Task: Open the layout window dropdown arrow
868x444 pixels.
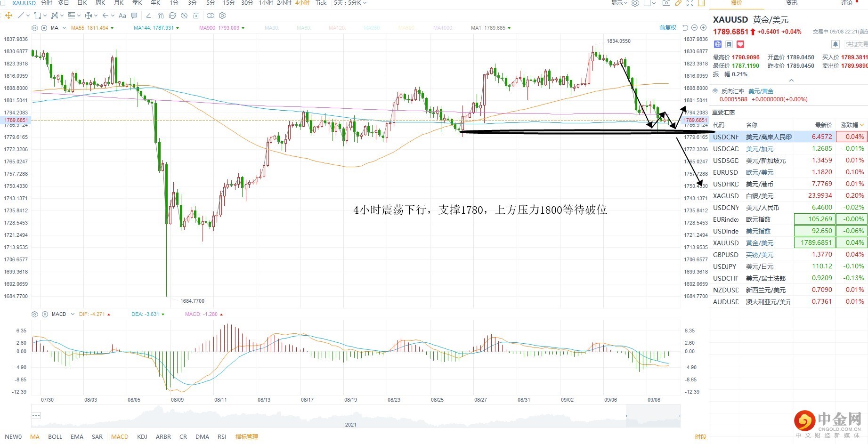Action: [x=655, y=3]
